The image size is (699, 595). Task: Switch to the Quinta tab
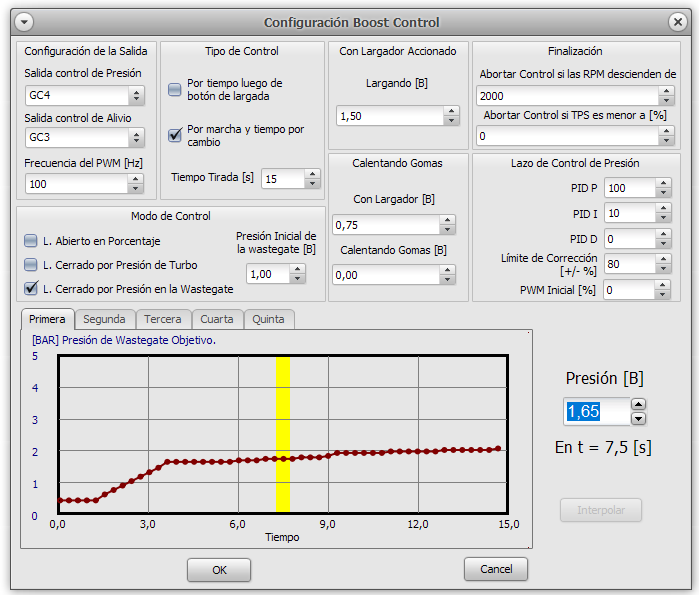click(x=268, y=320)
